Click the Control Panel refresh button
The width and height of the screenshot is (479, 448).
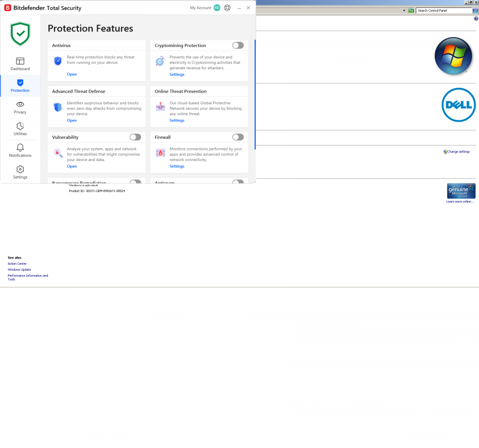tap(411, 11)
